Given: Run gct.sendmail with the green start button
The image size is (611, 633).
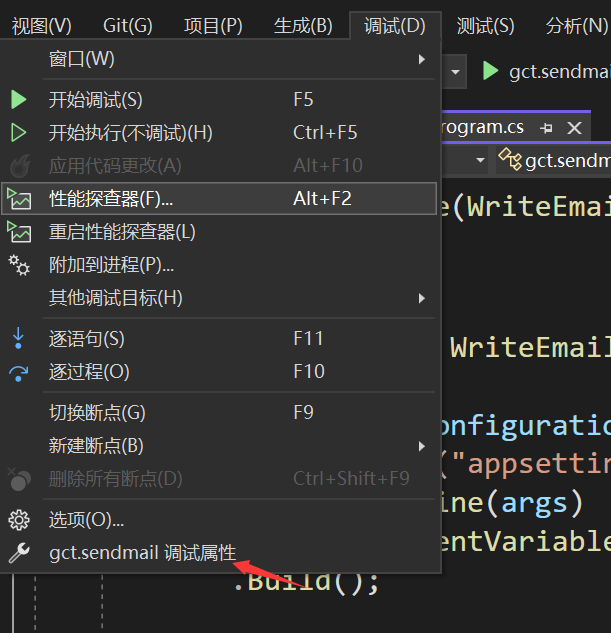Looking at the screenshot, I should 491,72.
